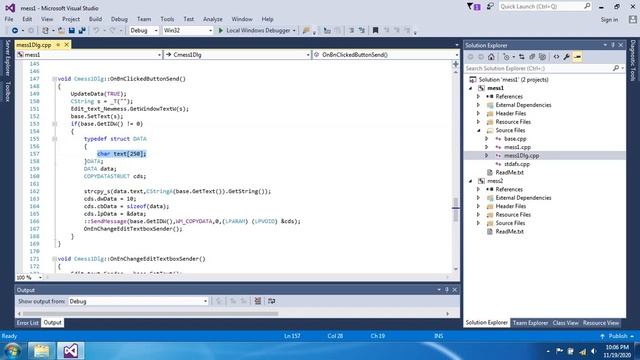The image size is (640, 360).
Task: Click the Output panel horizontal scrollbar
Action: [x=150, y=314]
